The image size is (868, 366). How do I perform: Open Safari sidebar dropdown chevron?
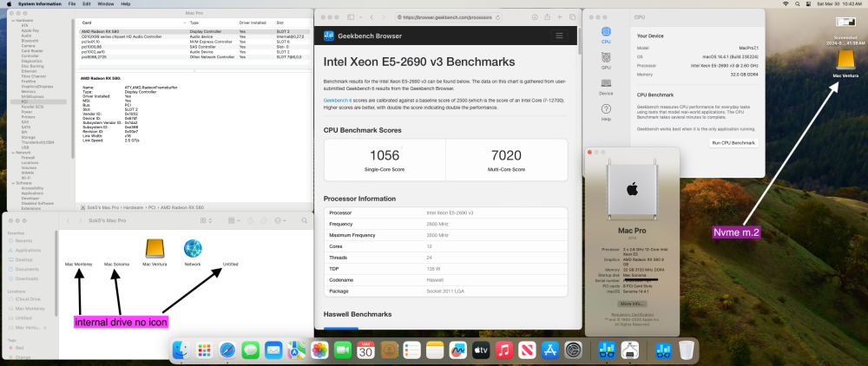(360, 17)
